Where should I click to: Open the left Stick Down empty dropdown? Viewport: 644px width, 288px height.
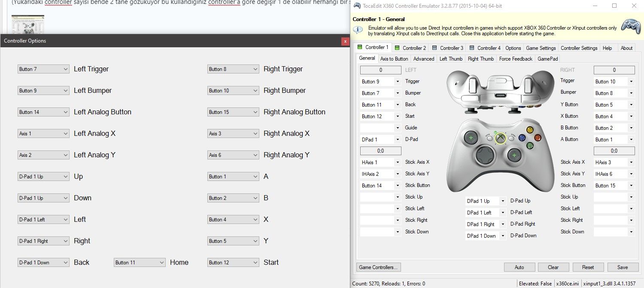pos(380,232)
